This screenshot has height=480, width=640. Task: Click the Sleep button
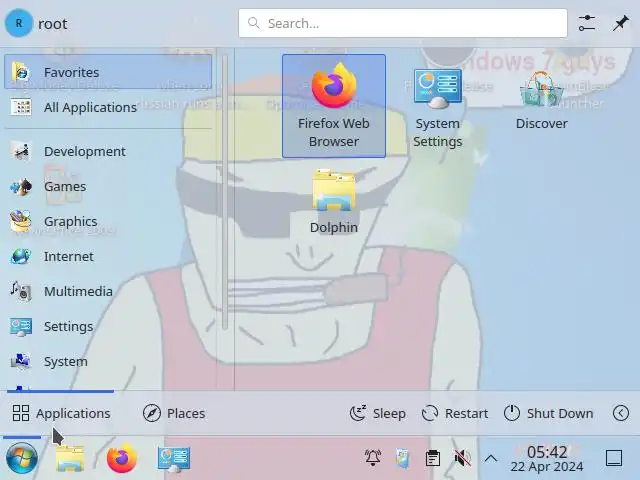[x=378, y=413]
